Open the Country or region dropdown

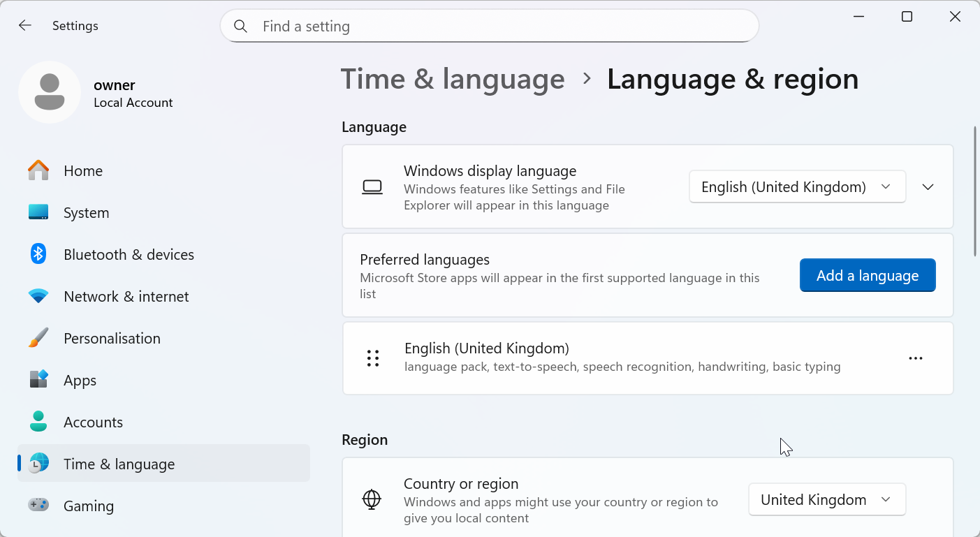pyautogui.click(x=826, y=500)
